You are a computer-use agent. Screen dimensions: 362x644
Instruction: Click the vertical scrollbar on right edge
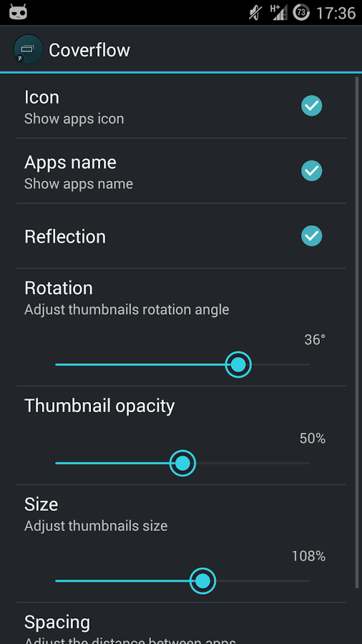point(357,333)
